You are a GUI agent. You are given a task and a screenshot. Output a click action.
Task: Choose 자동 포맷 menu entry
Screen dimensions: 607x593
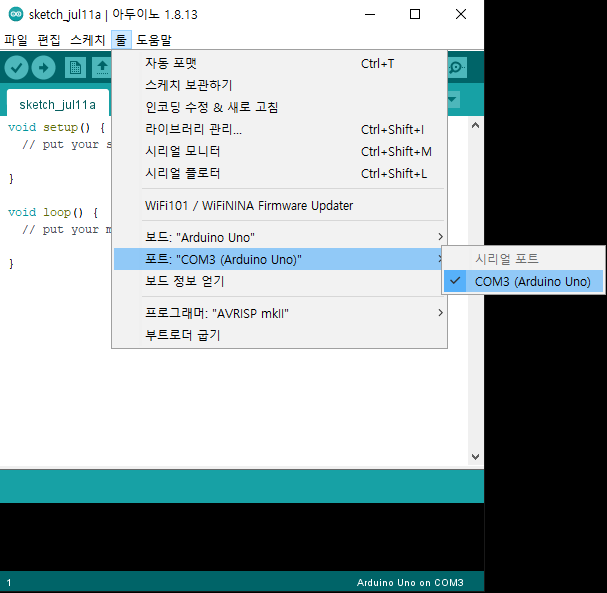tap(279, 63)
